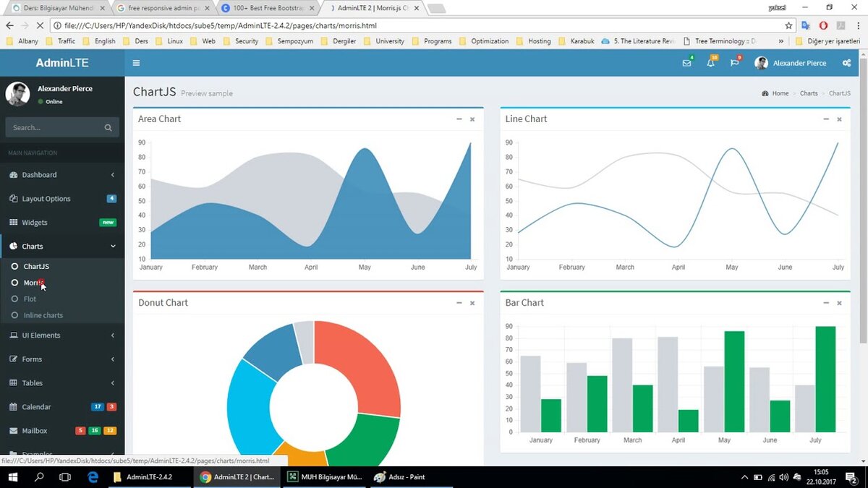Go back with browser back arrow
The width and height of the screenshot is (868, 488).
[x=9, y=25]
